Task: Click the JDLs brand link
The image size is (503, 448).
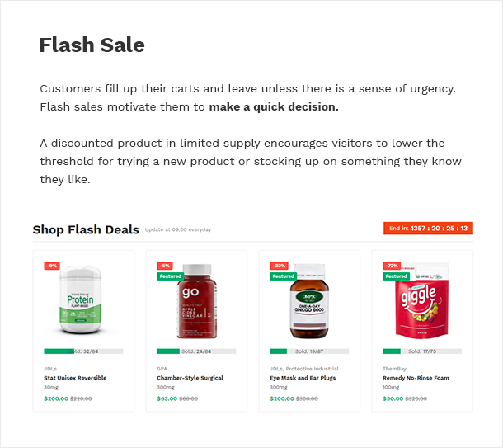Action: click(x=50, y=369)
